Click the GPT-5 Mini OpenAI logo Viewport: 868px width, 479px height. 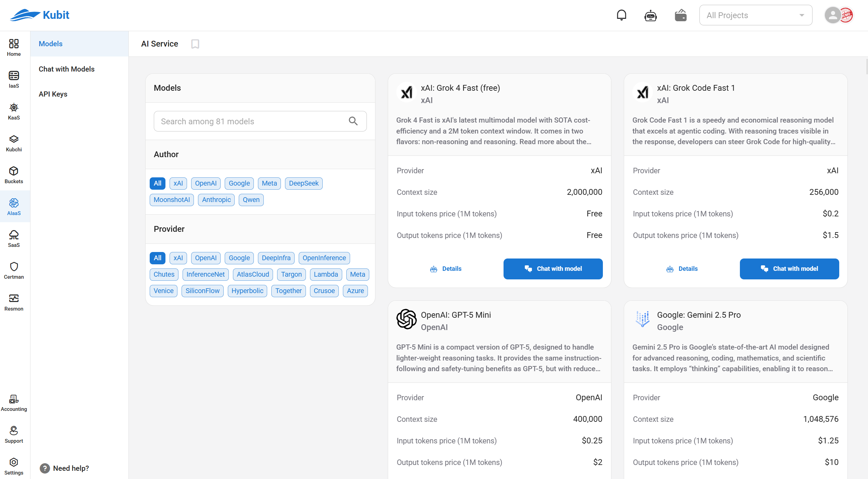[407, 319]
